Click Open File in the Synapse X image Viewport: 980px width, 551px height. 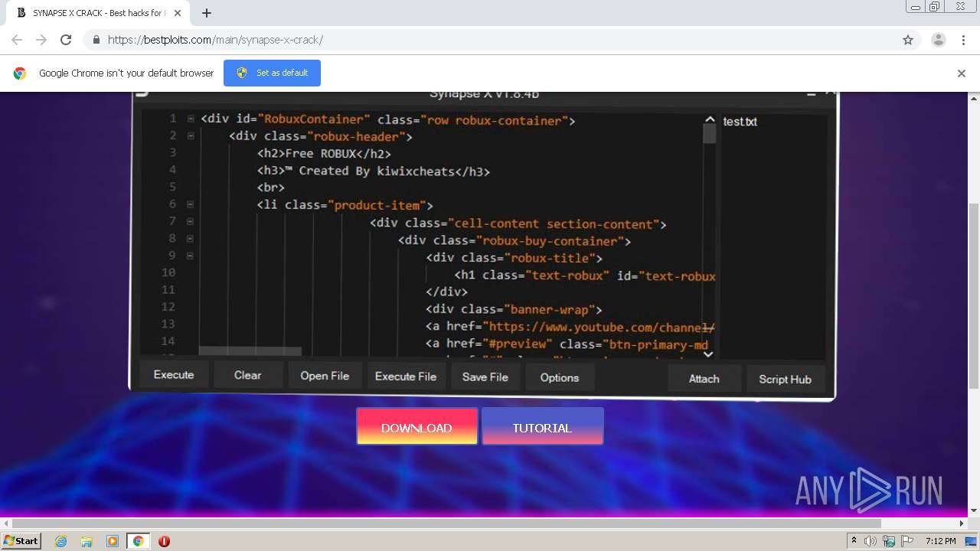click(325, 376)
